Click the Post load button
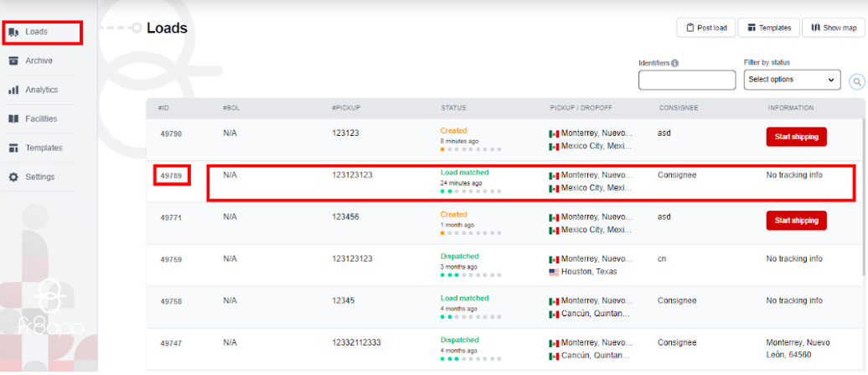Screen dimensions: 868x375 (706, 28)
